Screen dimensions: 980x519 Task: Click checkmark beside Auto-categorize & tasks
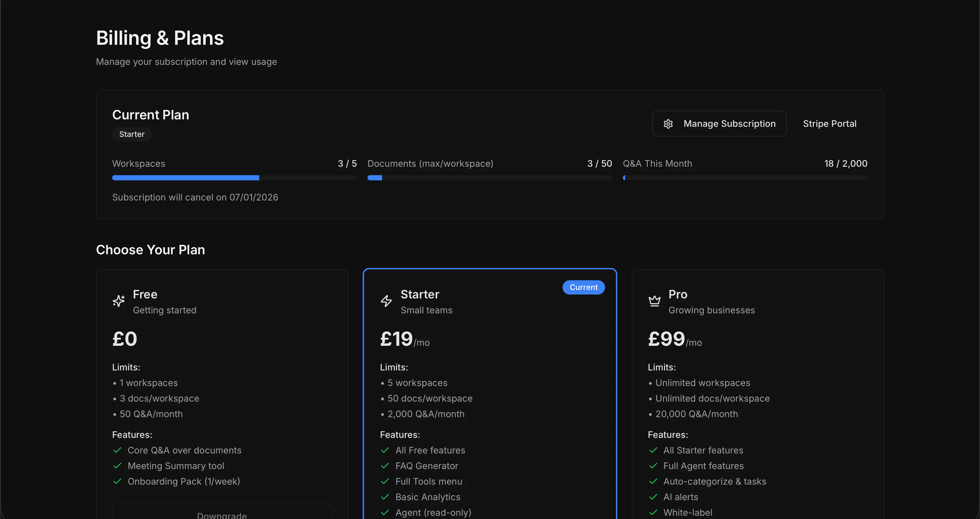tap(653, 481)
